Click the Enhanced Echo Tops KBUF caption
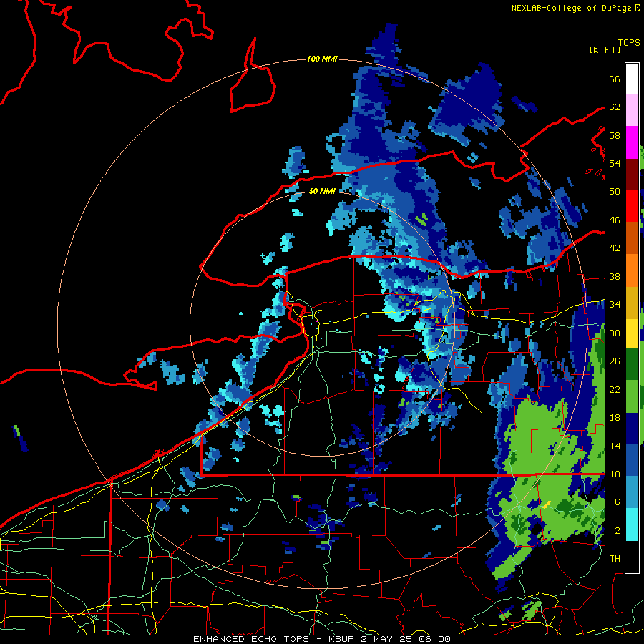Image resolution: width=644 pixels, height=644 pixels. tap(321, 639)
